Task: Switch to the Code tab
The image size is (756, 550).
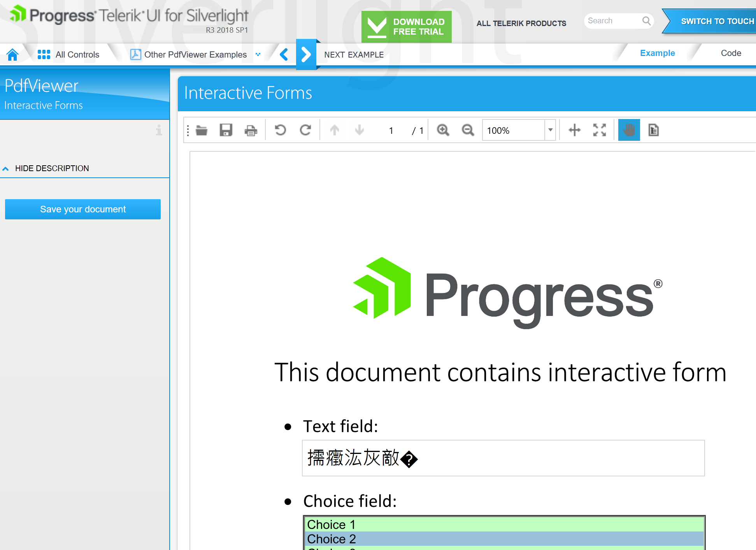Action: tap(730, 53)
